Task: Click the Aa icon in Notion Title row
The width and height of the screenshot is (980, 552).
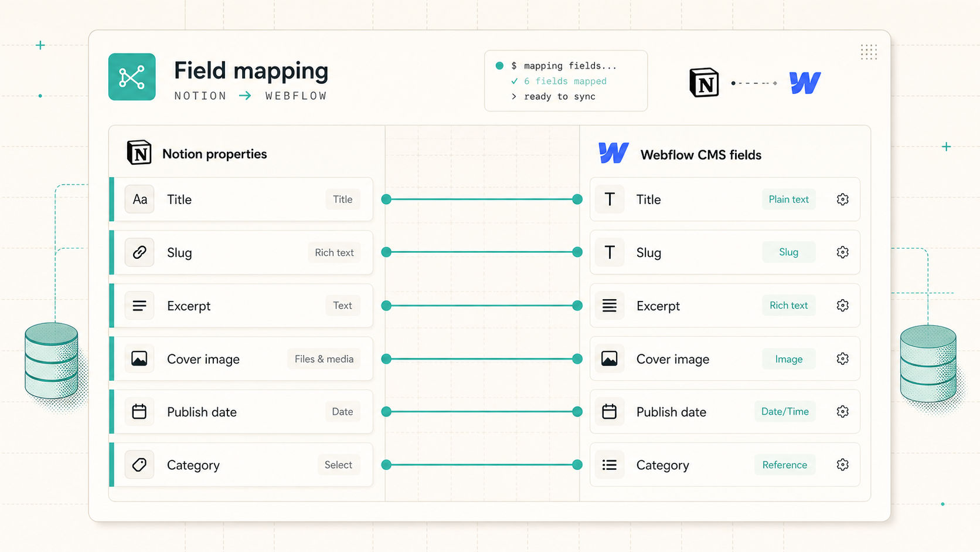Action: click(139, 199)
